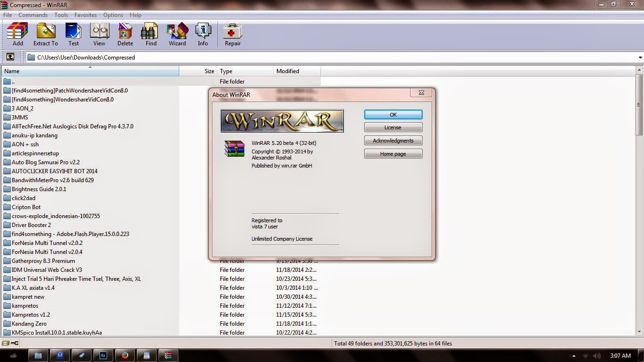Click the Repair toolbar icon
644x362 pixels.
click(233, 34)
